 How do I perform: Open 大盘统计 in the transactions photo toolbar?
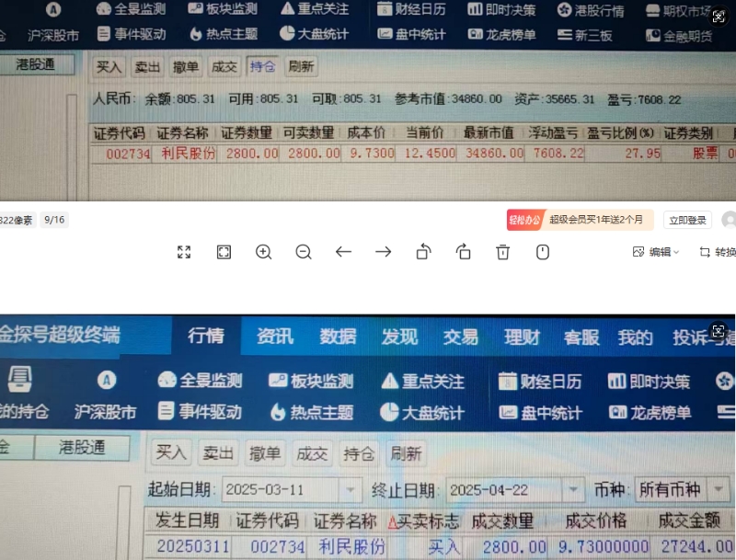(422, 413)
